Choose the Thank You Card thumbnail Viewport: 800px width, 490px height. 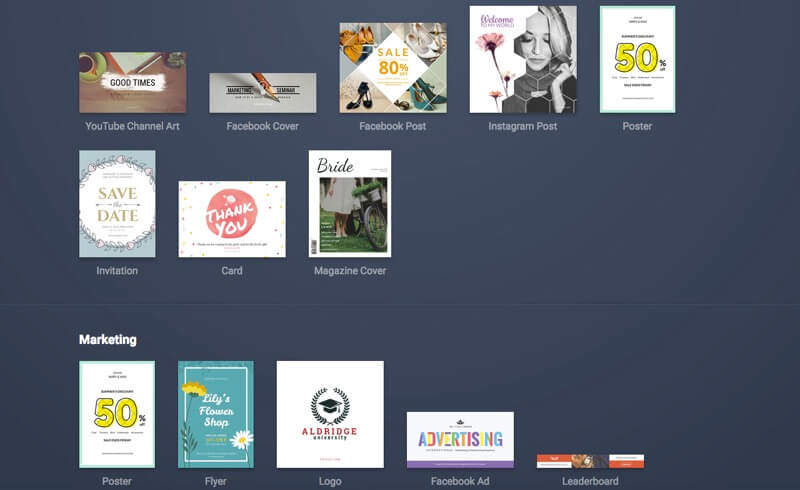pos(232,219)
